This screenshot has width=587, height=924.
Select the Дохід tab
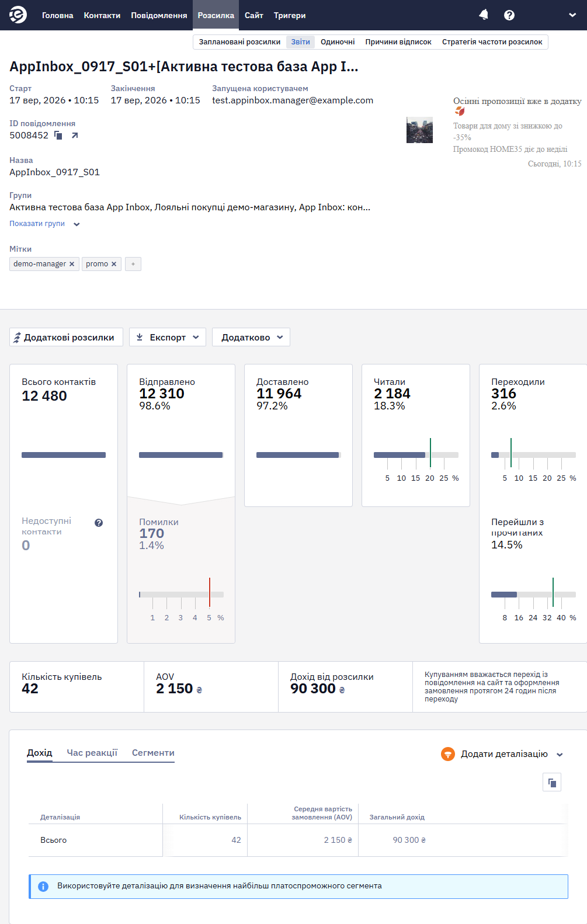[40, 753]
